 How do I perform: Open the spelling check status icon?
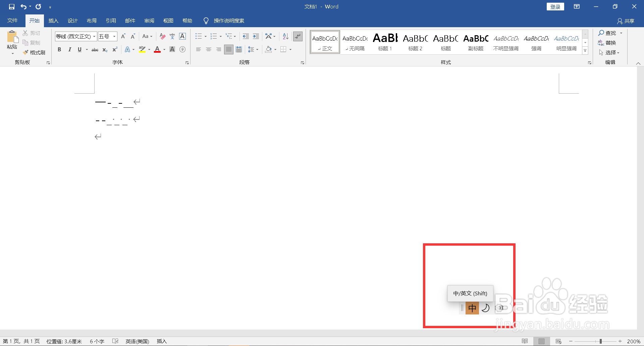click(115, 341)
